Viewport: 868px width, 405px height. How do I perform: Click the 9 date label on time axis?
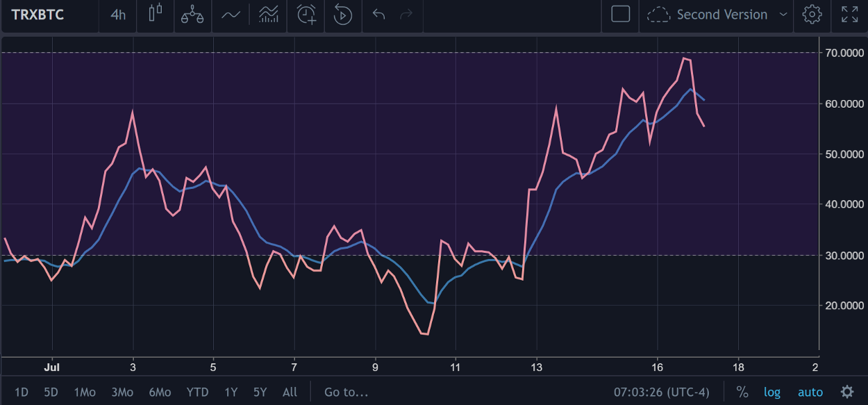point(375,367)
